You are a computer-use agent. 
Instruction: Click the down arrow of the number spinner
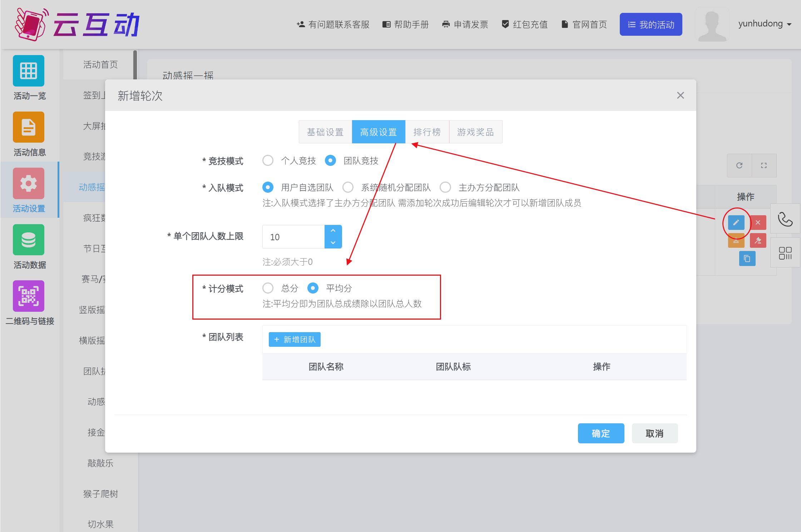point(333,243)
